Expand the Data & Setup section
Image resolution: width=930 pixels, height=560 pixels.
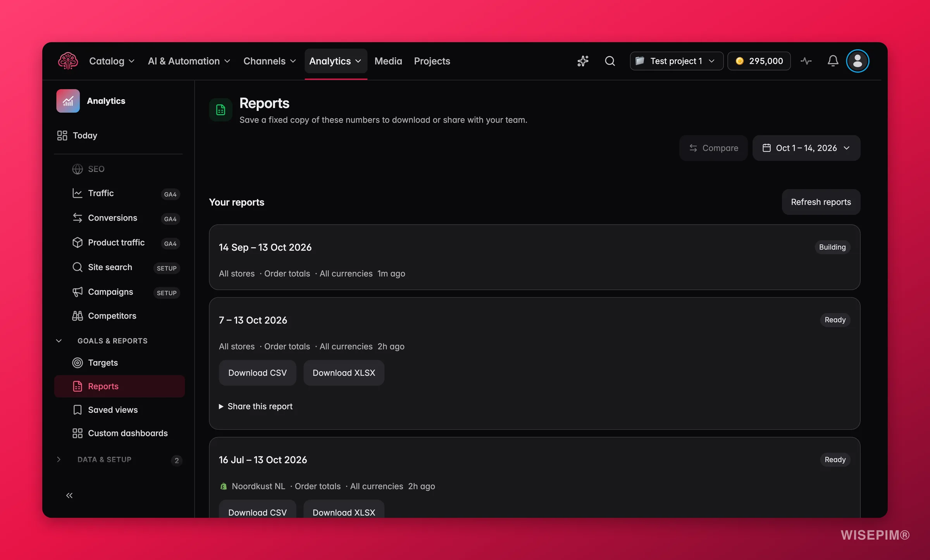(118, 460)
